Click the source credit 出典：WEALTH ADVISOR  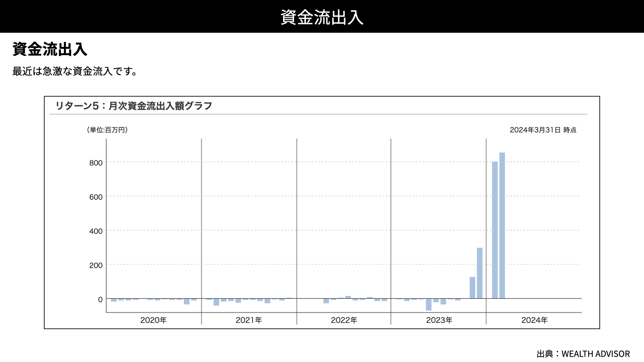click(x=583, y=354)
